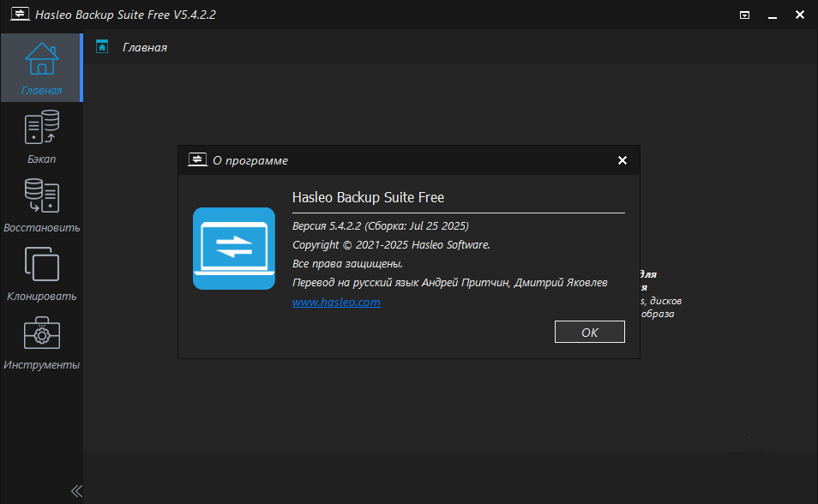Click the Copyright 2021-2025 Hasleo Software line
The height and width of the screenshot is (504, 818).
[391, 244]
